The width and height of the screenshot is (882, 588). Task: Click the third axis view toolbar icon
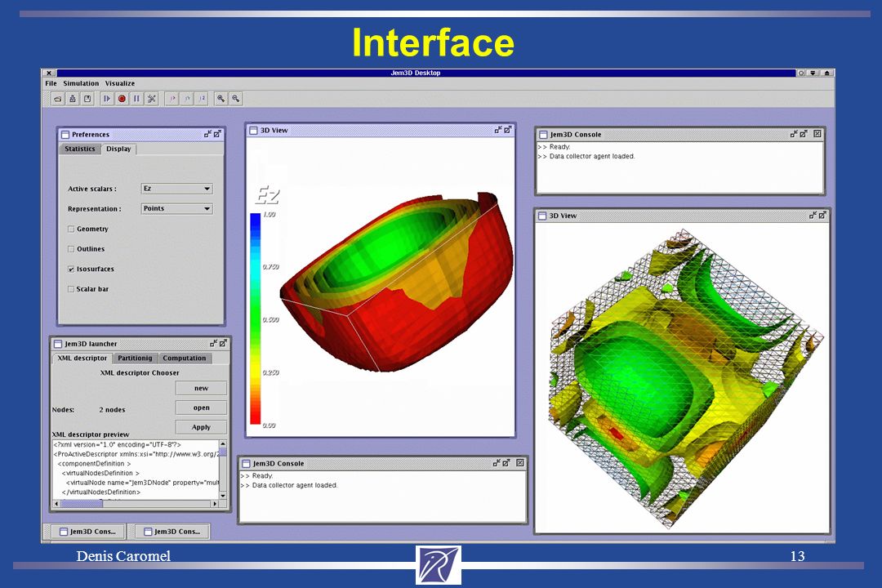point(202,99)
